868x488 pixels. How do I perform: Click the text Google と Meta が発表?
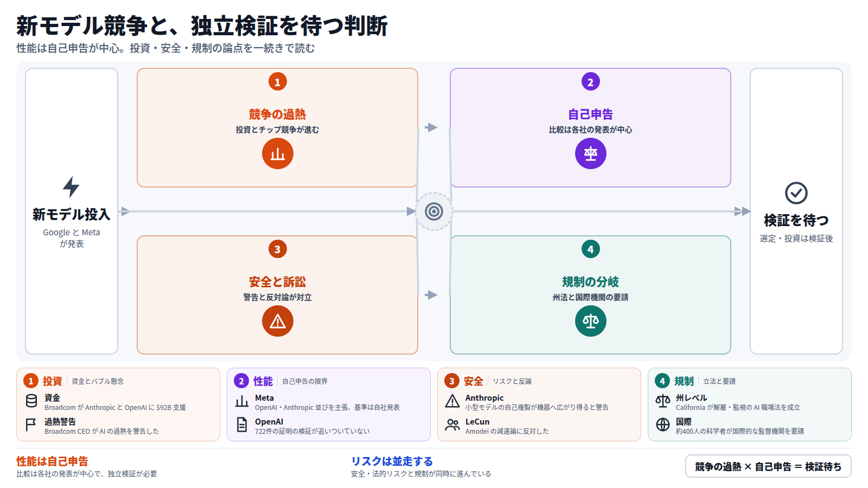point(72,238)
